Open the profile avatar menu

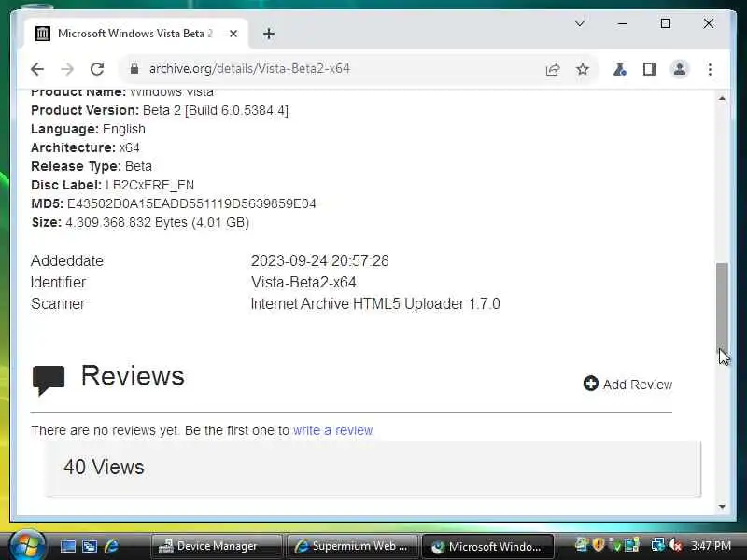pyautogui.click(x=680, y=69)
